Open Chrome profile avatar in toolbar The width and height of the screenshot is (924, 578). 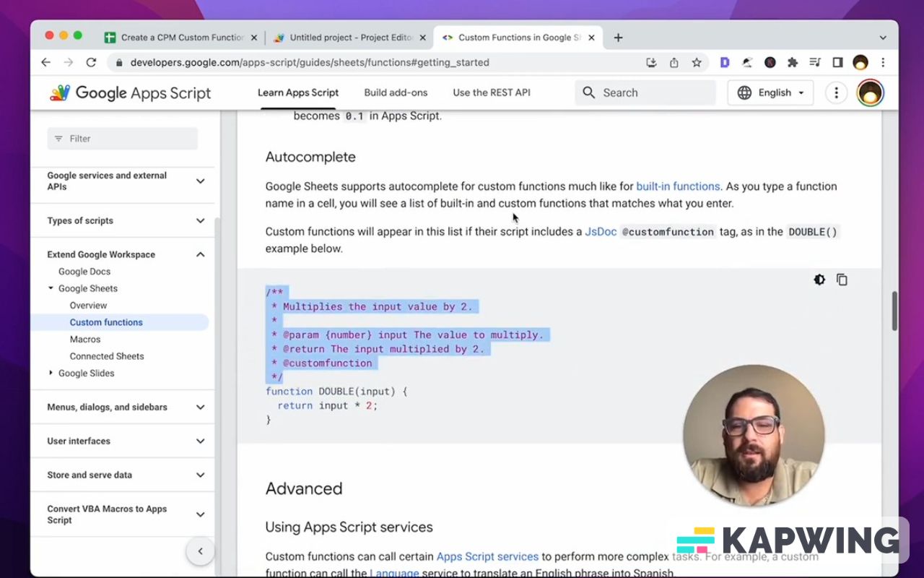tap(860, 63)
